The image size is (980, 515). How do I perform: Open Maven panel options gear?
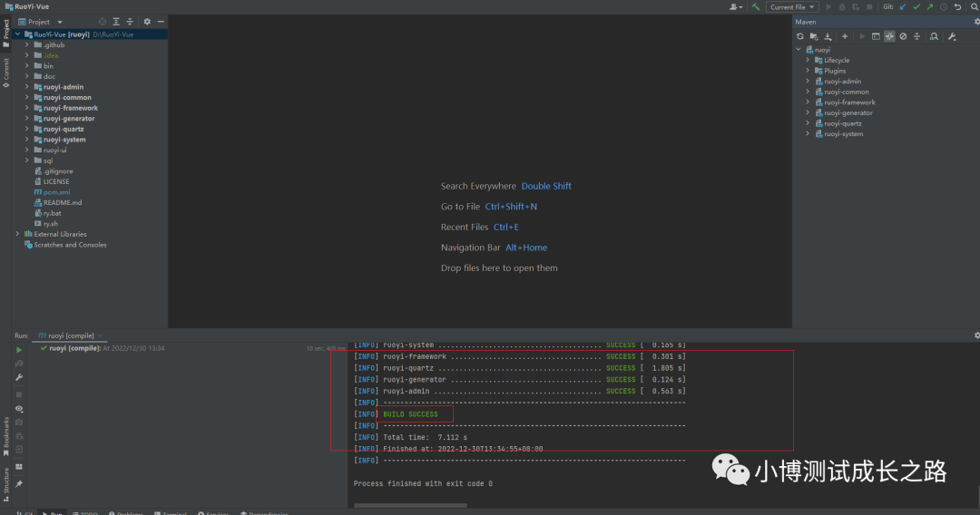coord(976,22)
